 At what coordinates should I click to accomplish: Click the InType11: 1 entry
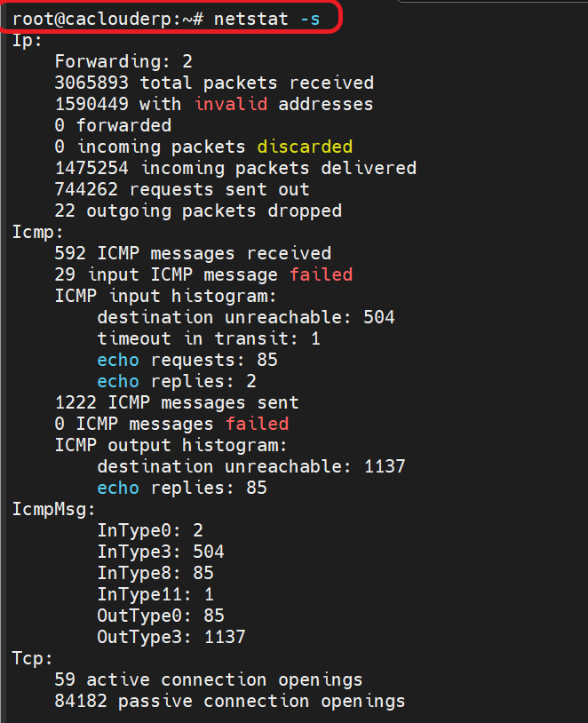[155, 594]
